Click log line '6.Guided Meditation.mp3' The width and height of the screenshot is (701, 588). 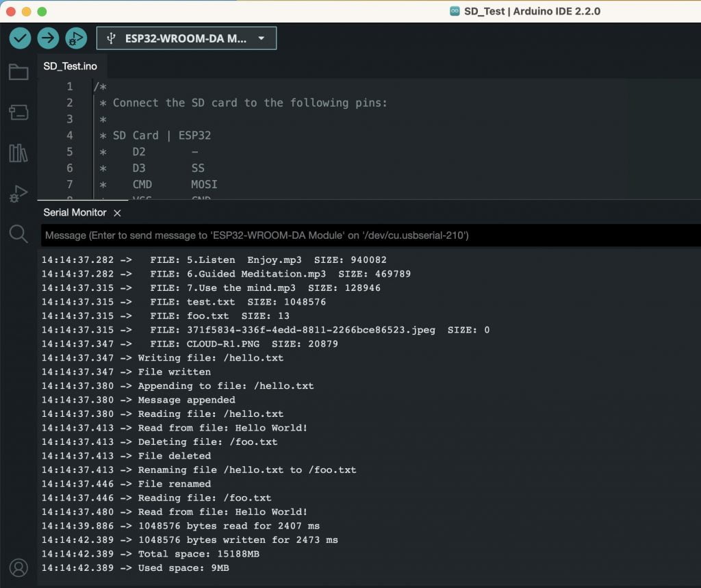(x=226, y=274)
